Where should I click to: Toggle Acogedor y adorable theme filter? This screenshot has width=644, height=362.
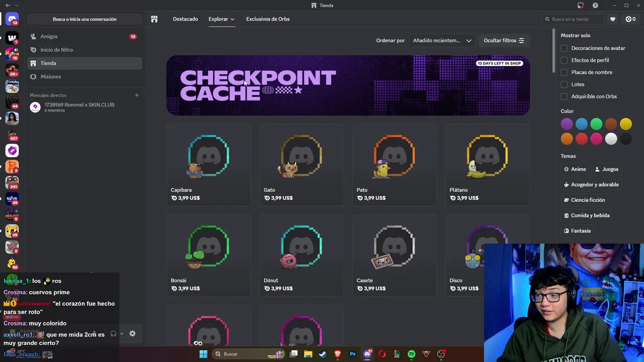point(591,185)
